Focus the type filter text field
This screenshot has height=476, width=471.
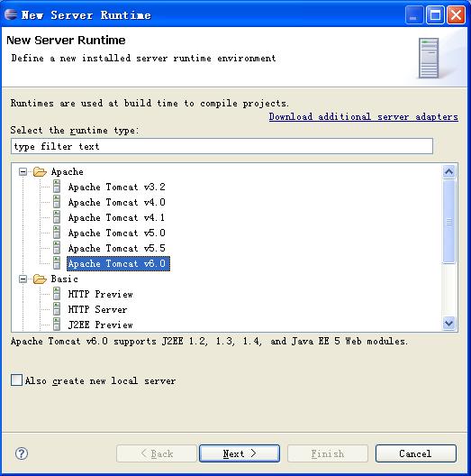coord(222,146)
